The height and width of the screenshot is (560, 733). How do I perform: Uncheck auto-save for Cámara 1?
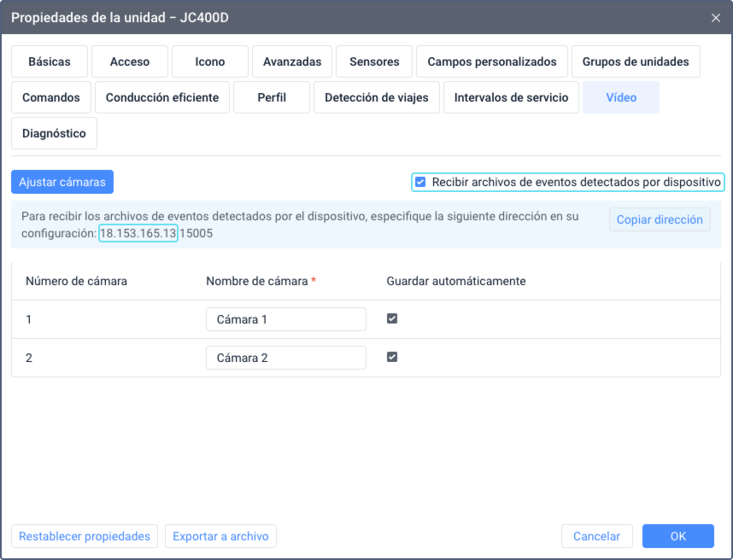[x=392, y=318]
